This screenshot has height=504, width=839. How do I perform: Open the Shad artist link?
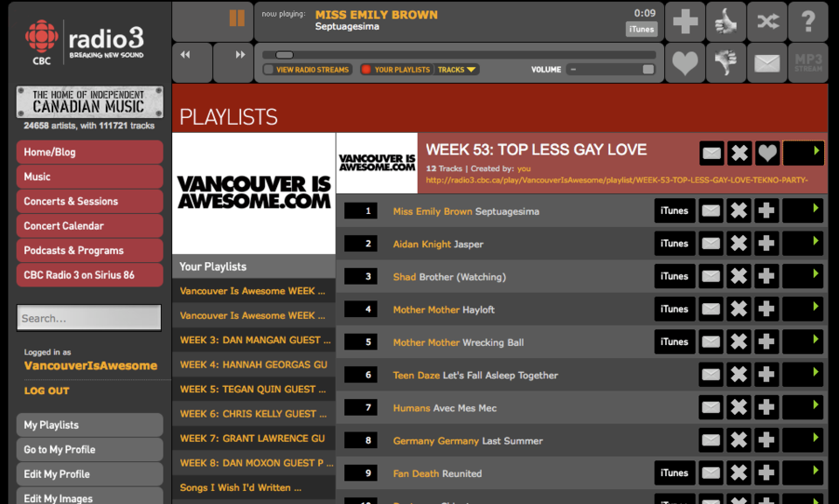(405, 277)
